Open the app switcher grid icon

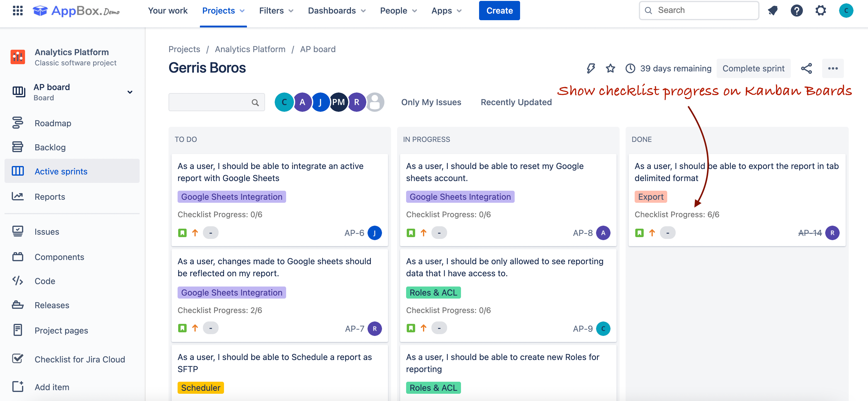(17, 11)
